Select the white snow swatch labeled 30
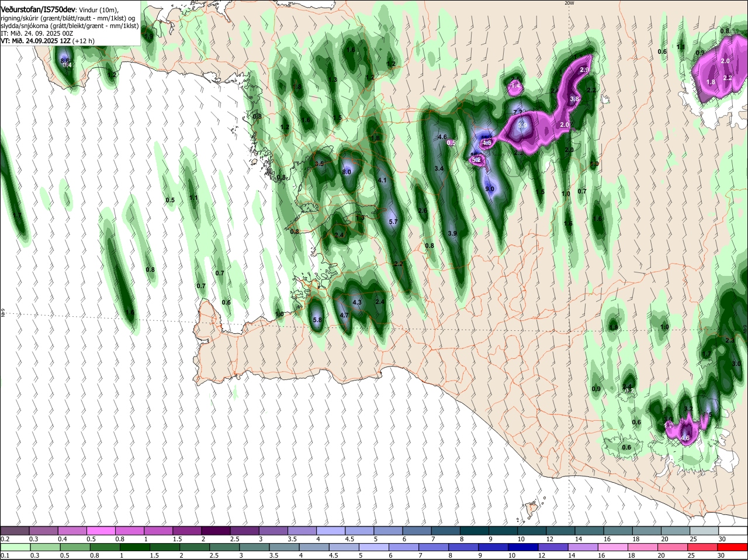Screen dimensions: 748x560 (732, 530)
